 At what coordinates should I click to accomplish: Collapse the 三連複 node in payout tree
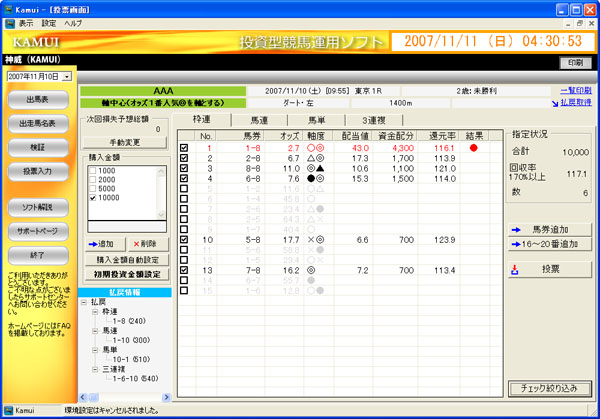(93, 368)
